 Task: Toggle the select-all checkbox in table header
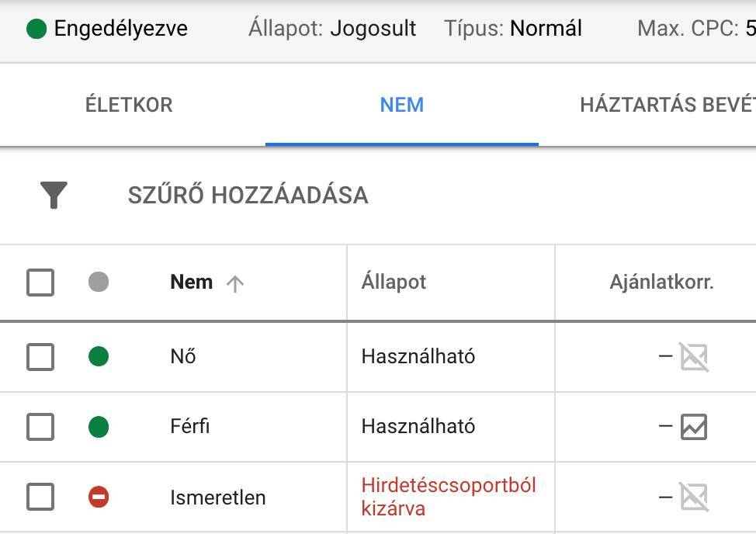40,283
